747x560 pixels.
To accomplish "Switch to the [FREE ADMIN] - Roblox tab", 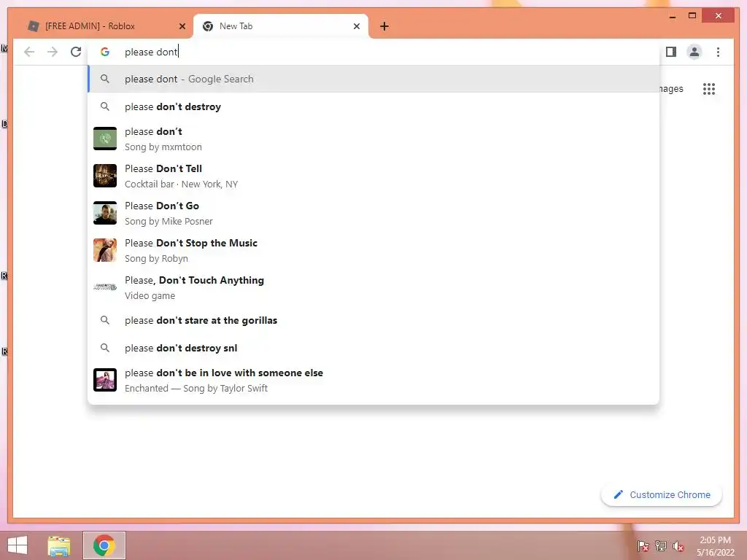I will pyautogui.click(x=106, y=26).
